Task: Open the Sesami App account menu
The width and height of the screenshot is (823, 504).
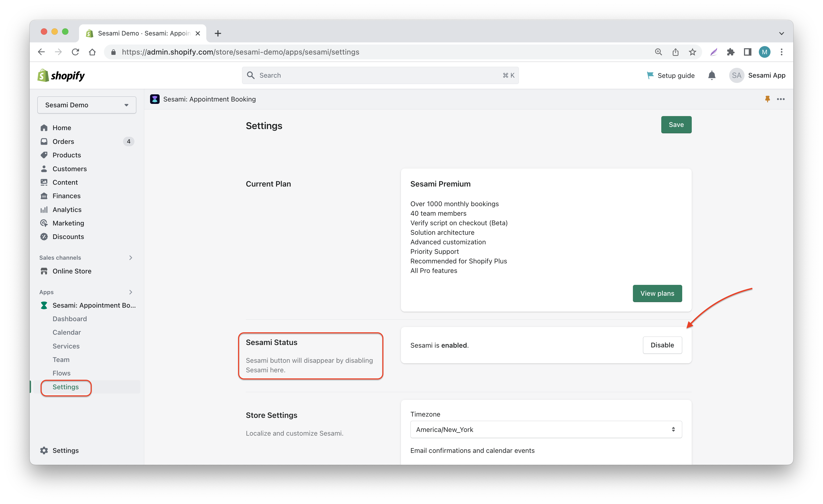Action: [757, 76]
